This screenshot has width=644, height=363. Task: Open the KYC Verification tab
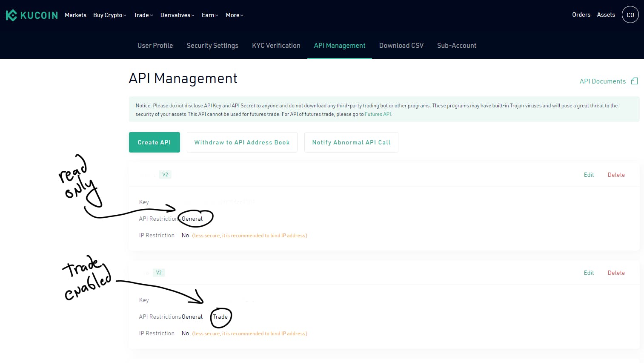(276, 46)
